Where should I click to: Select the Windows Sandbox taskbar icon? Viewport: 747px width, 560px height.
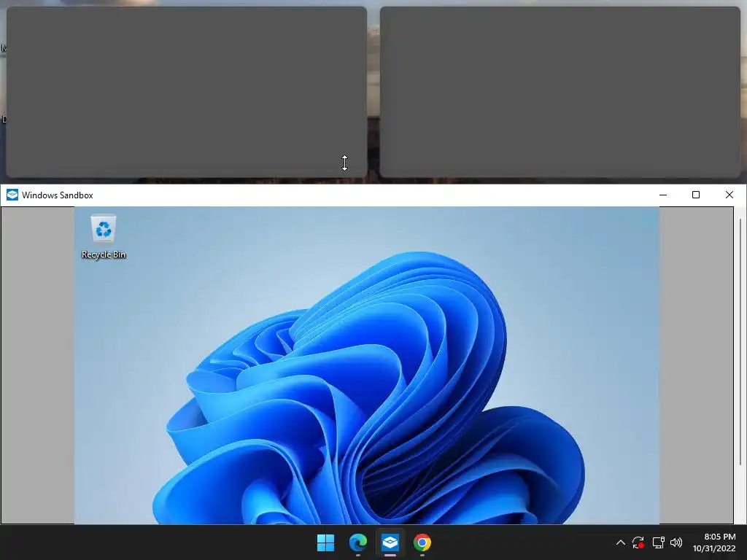390,542
